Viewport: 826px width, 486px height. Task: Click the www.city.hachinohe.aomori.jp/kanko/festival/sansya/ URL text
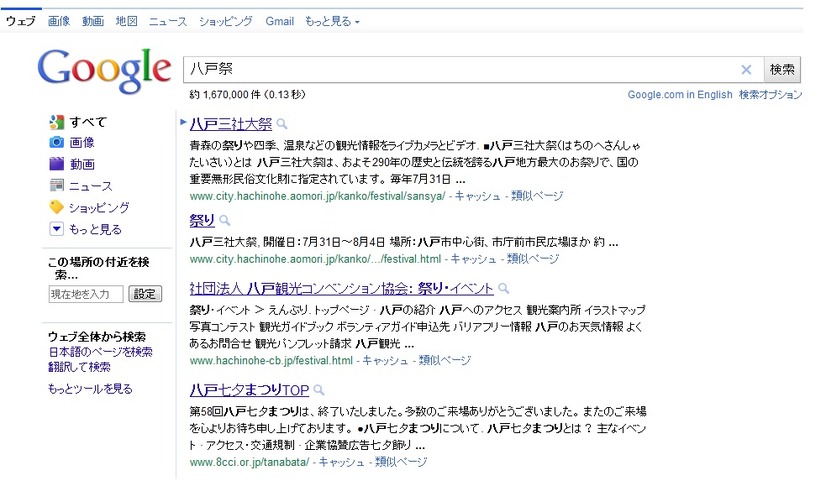pos(317,196)
